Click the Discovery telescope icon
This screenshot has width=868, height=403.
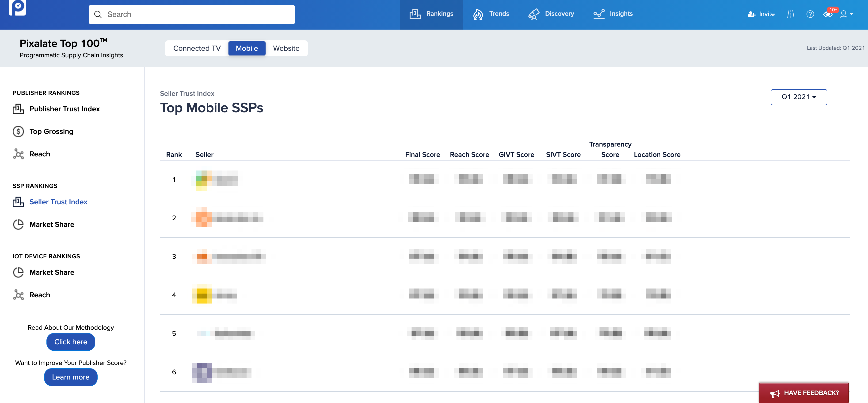(x=534, y=14)
